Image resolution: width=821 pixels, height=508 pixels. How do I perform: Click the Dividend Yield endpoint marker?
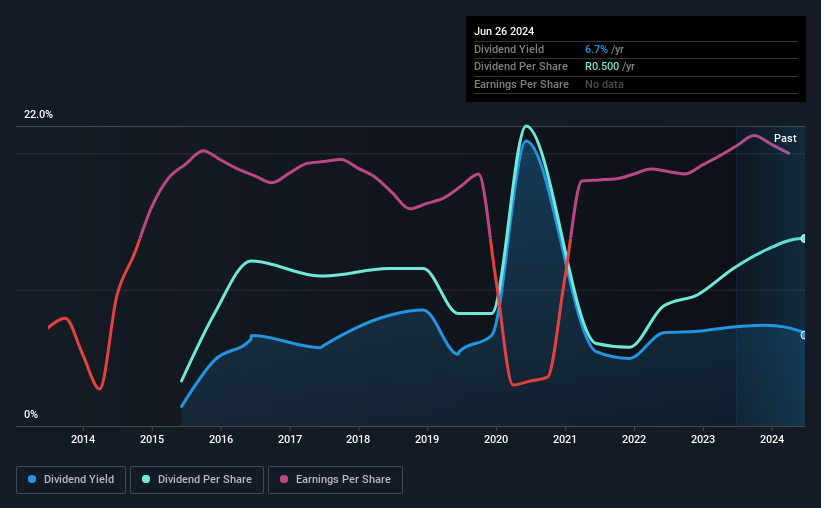click(x=804, y=335)
